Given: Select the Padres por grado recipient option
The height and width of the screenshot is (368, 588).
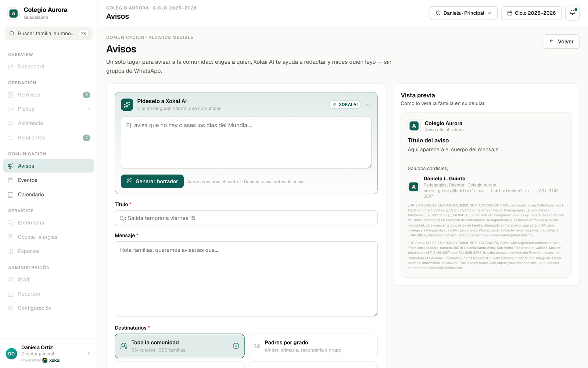Looking at the screenshot, I should [313, 346].
